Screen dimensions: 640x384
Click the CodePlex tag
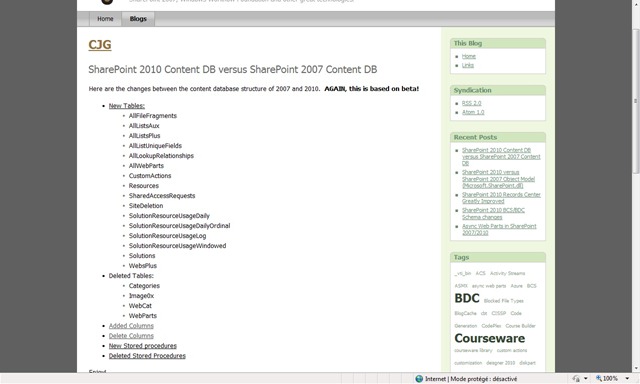point(491,326)
